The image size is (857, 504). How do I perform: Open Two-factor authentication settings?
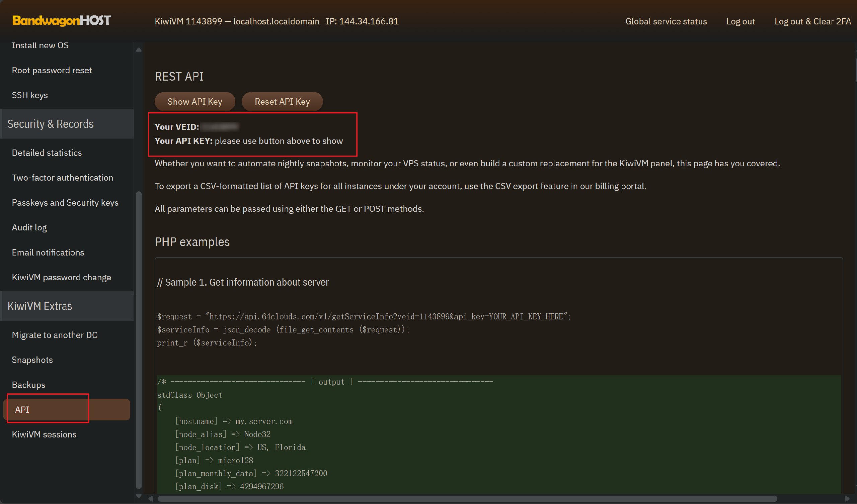(63, 178)
